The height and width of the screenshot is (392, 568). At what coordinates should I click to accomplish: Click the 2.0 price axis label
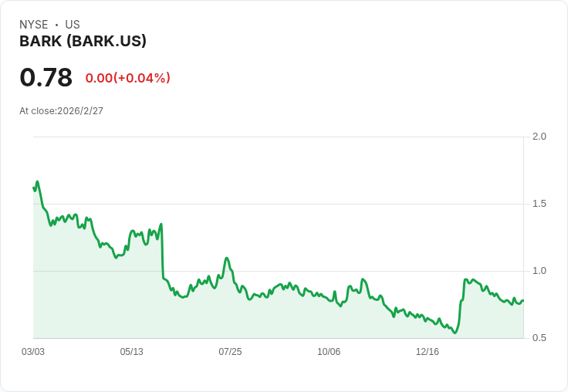click(539, 137)
